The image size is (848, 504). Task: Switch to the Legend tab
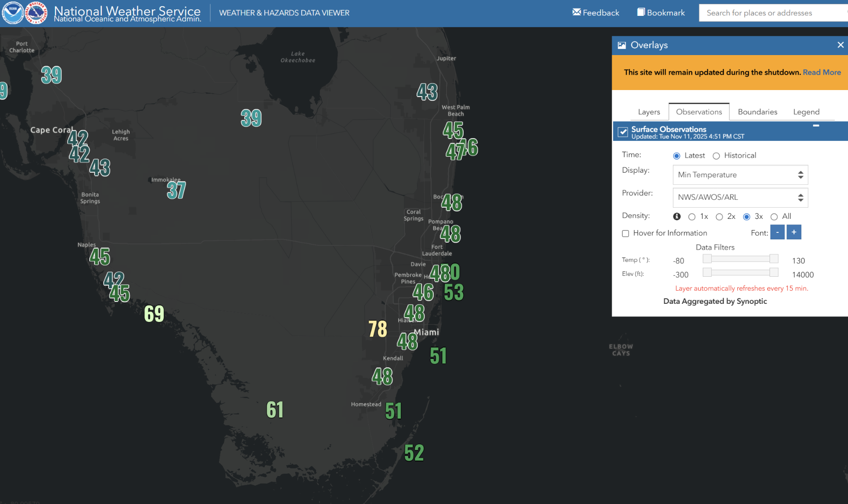tap(806, 112)
